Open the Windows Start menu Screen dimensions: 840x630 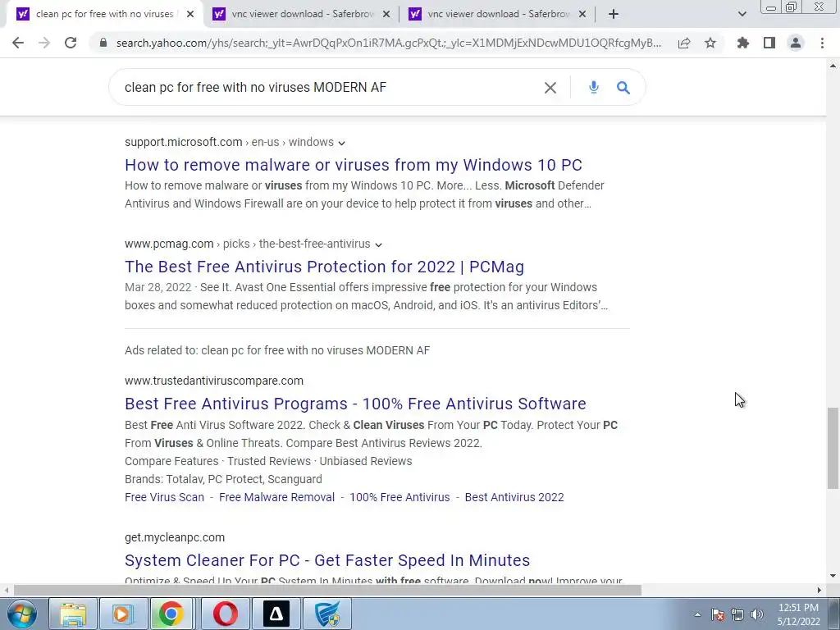click(x=21, y=614)
